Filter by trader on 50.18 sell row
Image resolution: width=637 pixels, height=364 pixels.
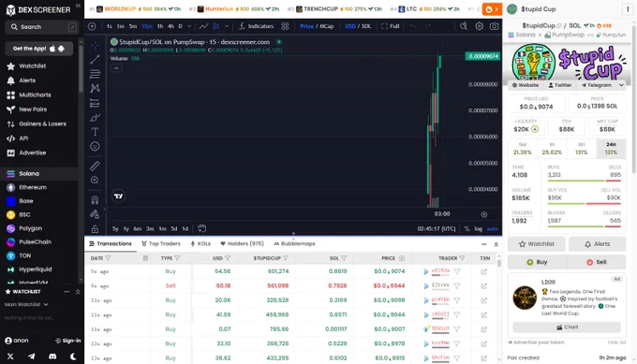tap(457, 285)
